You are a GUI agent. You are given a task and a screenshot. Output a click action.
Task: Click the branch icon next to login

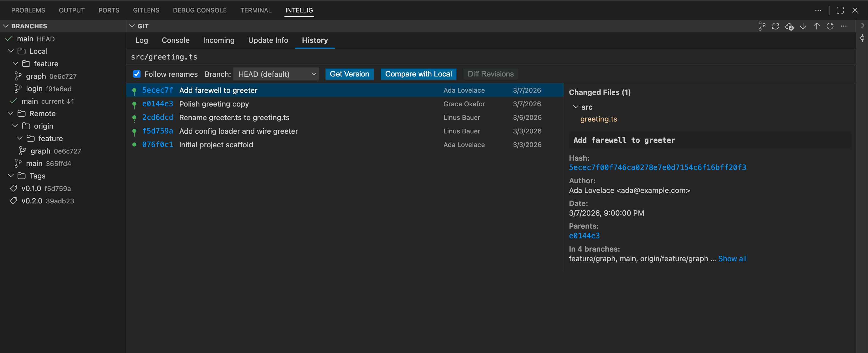tap(18, 89)
